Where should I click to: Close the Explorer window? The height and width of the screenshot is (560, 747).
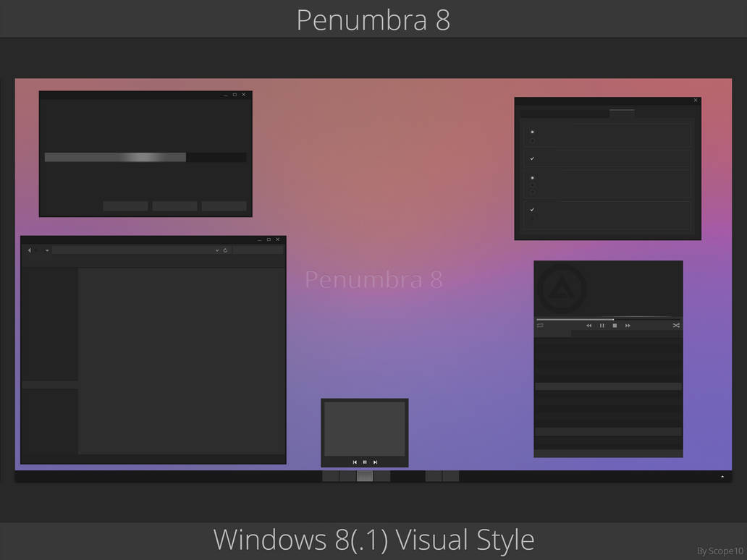tap(278, 239)
